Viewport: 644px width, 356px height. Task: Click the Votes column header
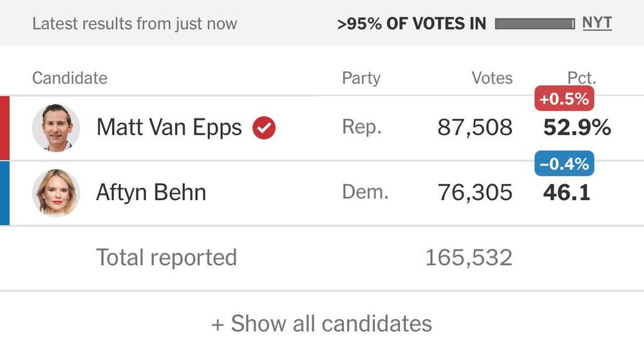pos(492,79)
